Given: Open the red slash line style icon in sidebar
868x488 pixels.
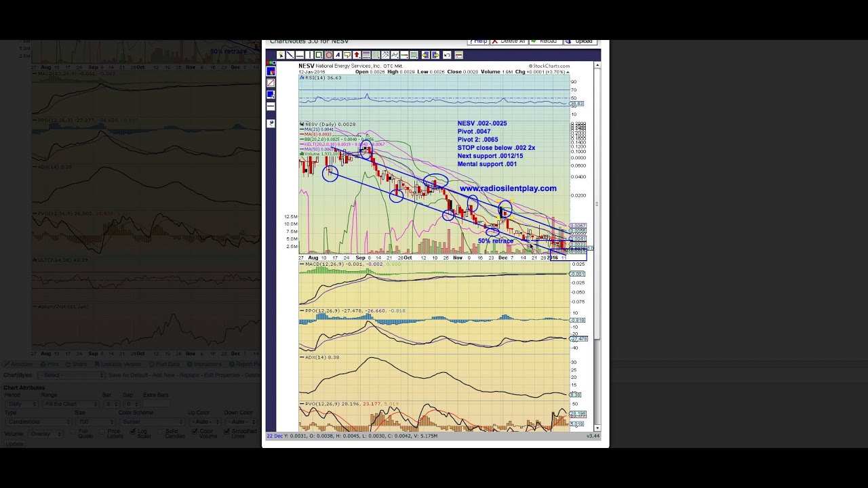Looking at the screenshot, I should 271,83.
